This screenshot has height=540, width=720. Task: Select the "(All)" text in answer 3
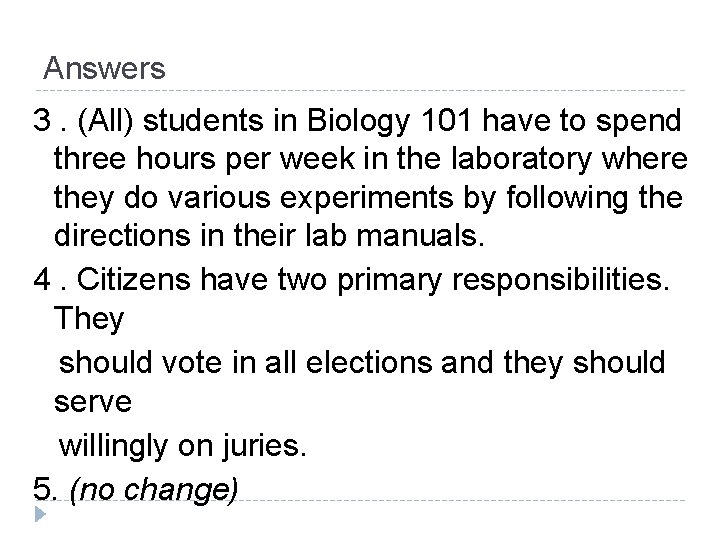[114, 122]
